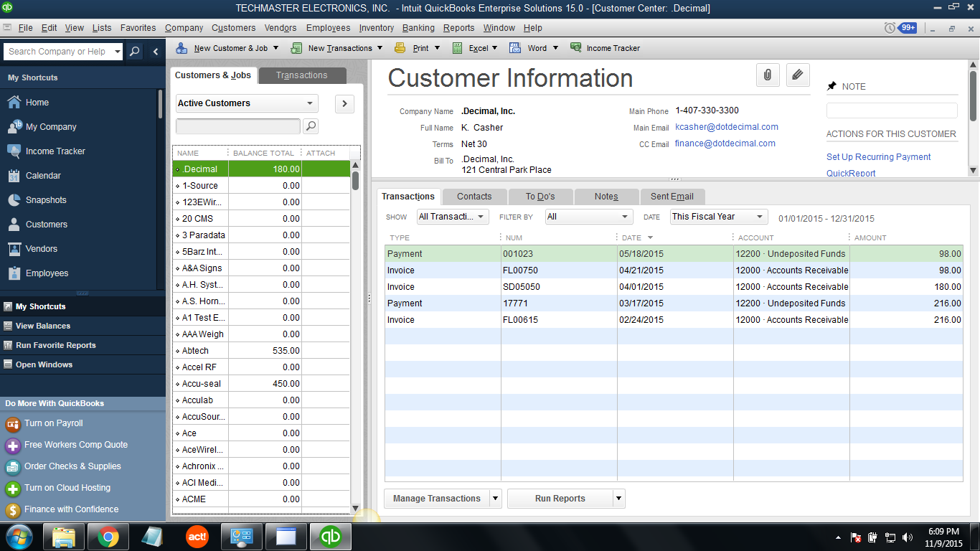Image resolution: width=980 pixels, height=551 pixels.
Task: Open Google Chrome from the taskbar
Action: [x=108, y=537]
